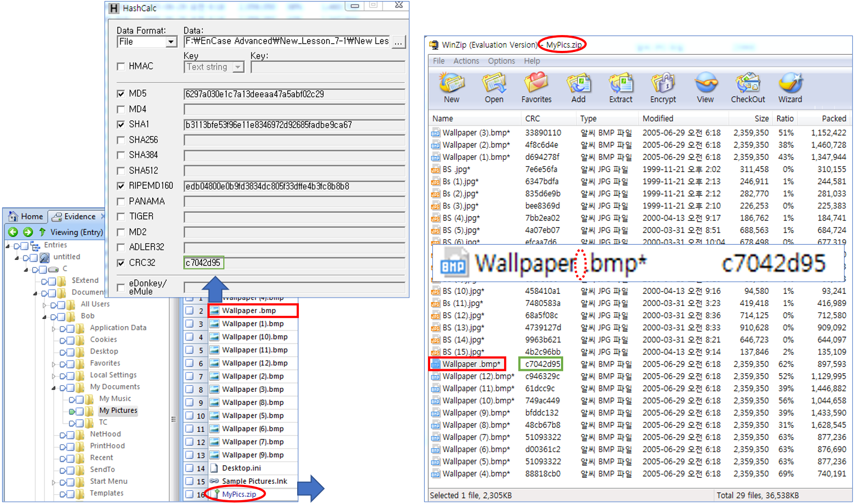Collapse the My Documents tree node
Image resolution: width=856 pixels, height=504 pixels.
click(x=54, y=387)
